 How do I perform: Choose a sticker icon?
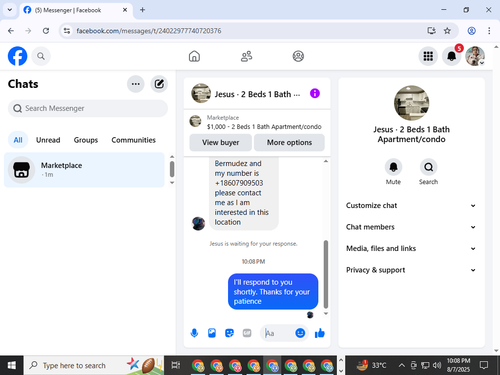(229, 333)
